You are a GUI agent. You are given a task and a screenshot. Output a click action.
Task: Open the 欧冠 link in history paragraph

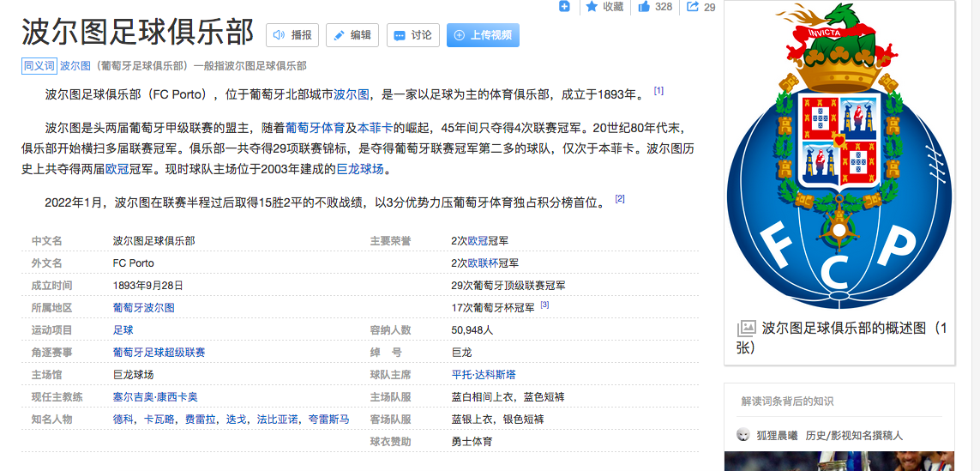(x=116, y=169)
